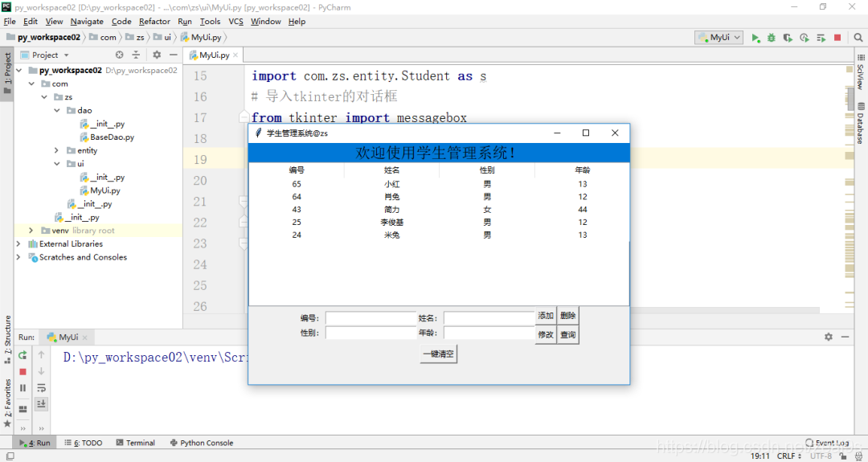868x462 pixels.
Task: Switch to the Terminal tab
Action: click(x=135, y=443)
